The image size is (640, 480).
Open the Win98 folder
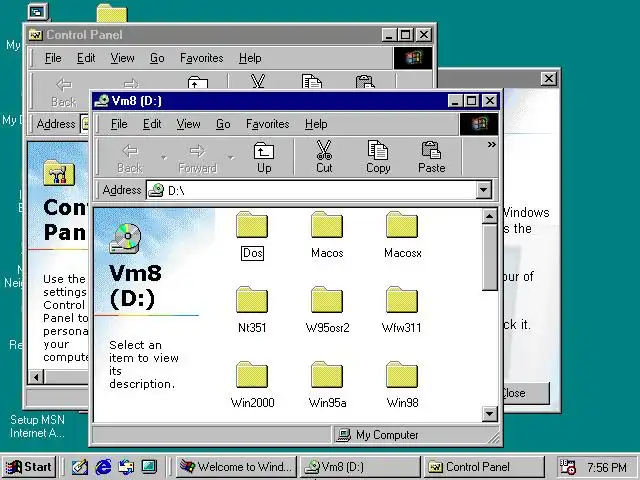pos(402,385)
